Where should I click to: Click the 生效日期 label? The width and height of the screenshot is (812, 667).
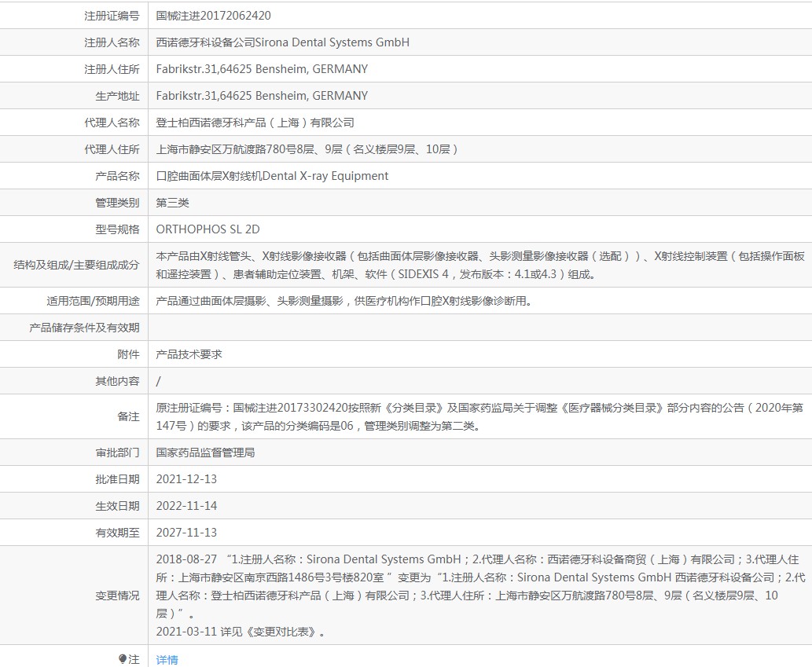coord(118,506)
